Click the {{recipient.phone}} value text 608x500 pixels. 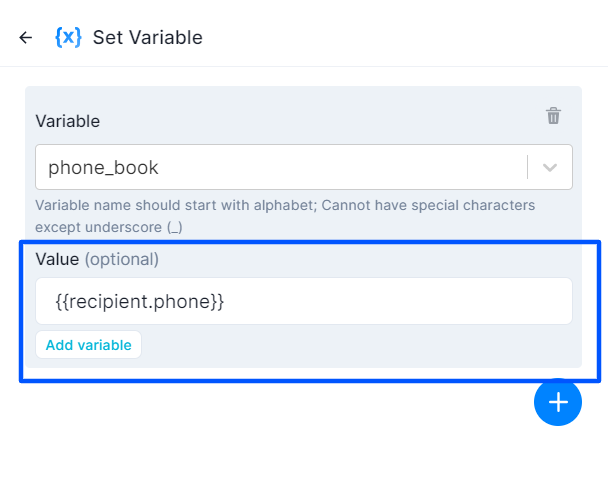[x=139, y=301]
